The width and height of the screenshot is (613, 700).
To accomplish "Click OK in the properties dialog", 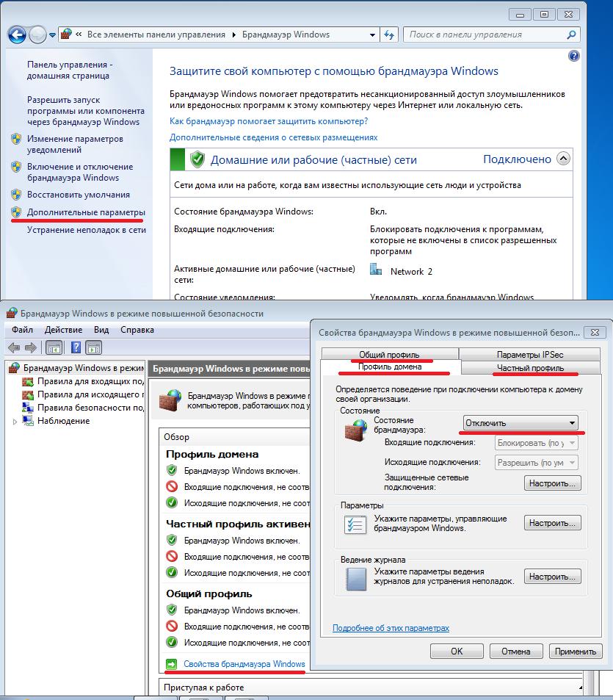I will tap(457, 651).
